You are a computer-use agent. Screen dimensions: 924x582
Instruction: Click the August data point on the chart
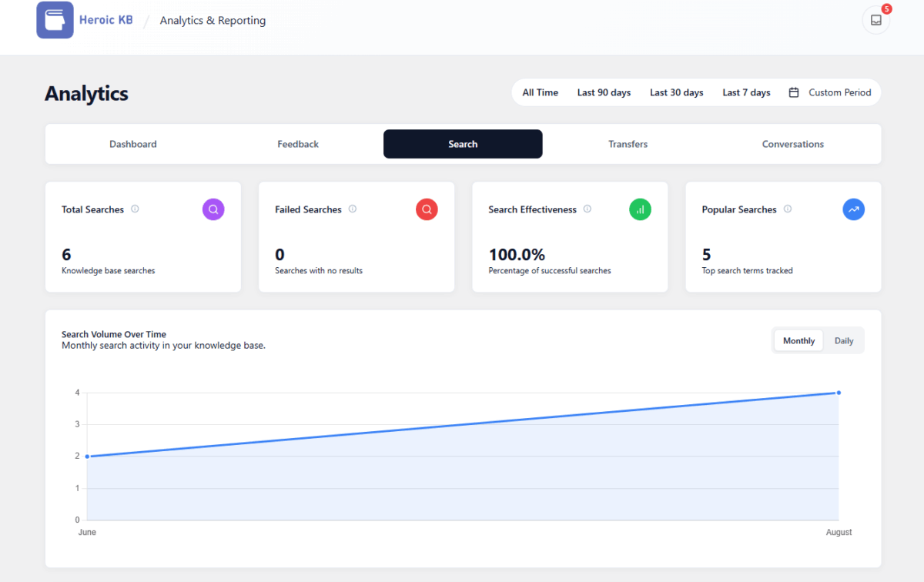839,393
